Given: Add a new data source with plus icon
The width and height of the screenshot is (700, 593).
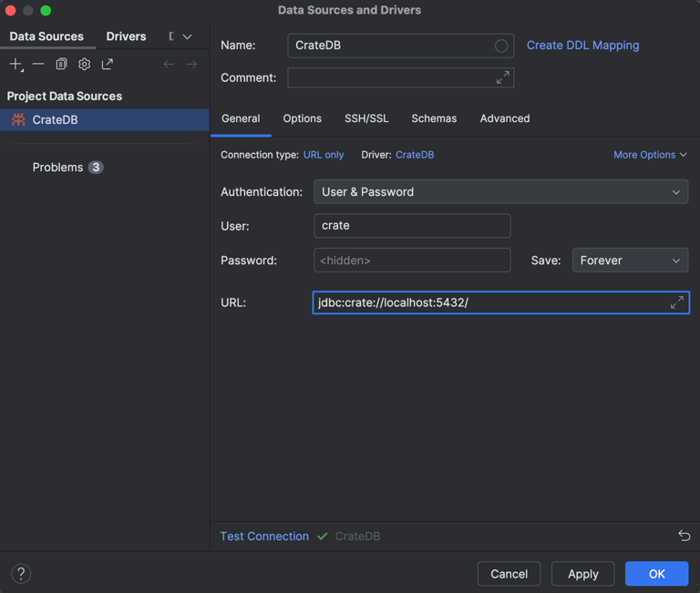Looking at the screenshot, I should coord(15,65).
